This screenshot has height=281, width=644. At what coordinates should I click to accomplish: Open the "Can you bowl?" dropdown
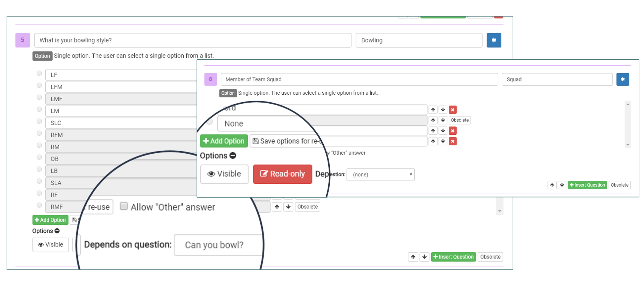coord(218,245)
